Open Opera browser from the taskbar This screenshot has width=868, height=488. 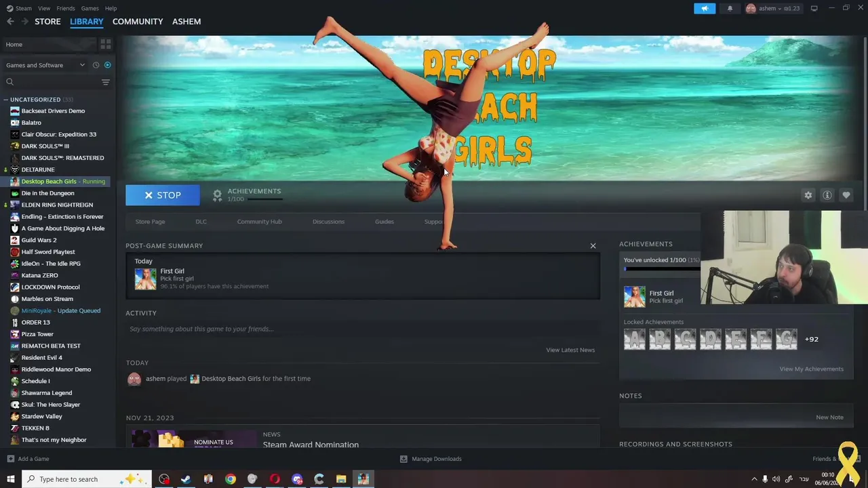coord(275,479)
